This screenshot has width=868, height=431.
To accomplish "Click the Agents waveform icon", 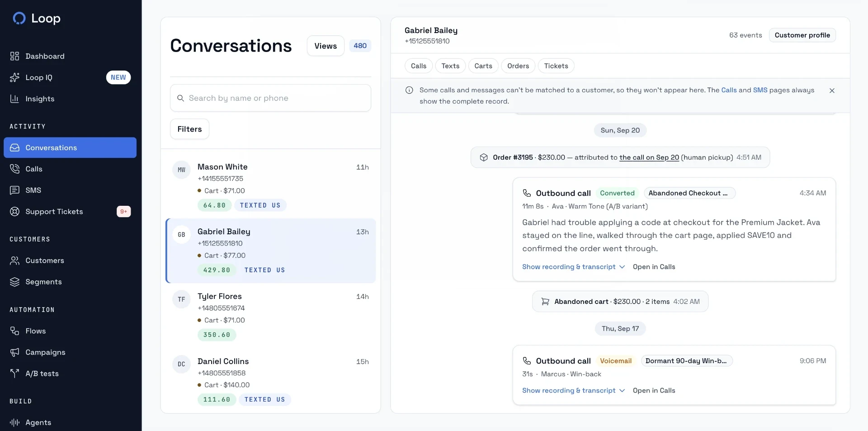I will (14, 422).
